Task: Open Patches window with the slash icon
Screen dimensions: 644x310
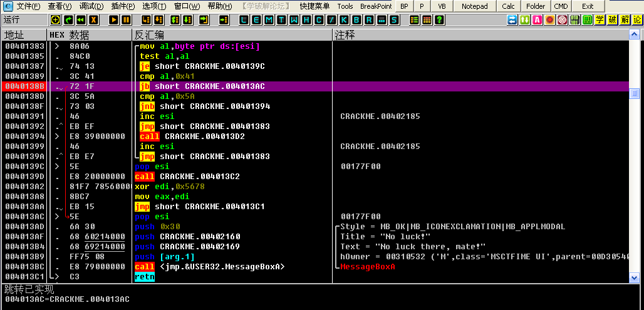Action: tap(332, 19)
